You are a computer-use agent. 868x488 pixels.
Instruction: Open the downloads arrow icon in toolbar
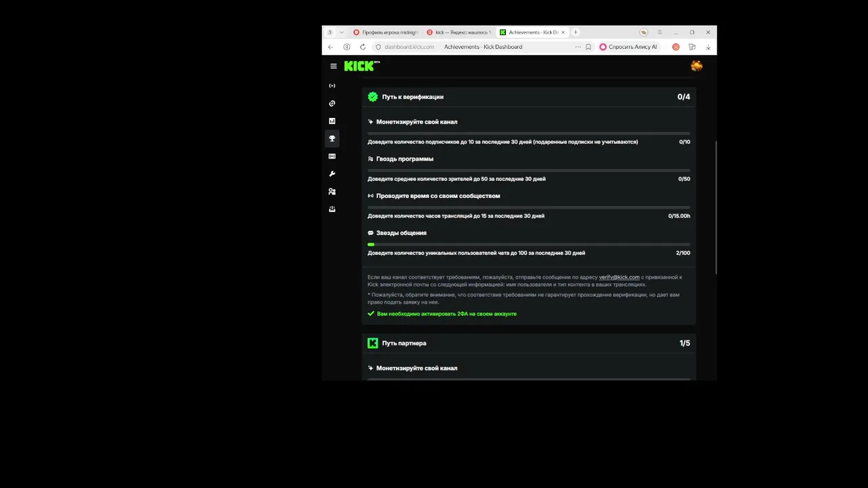[x=708, y=47]
